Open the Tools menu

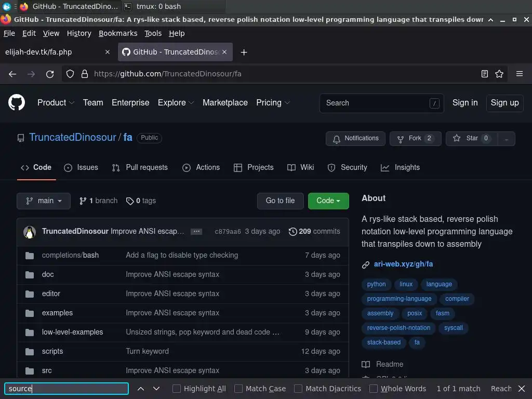pyautogui.click(x=153, y=33)
